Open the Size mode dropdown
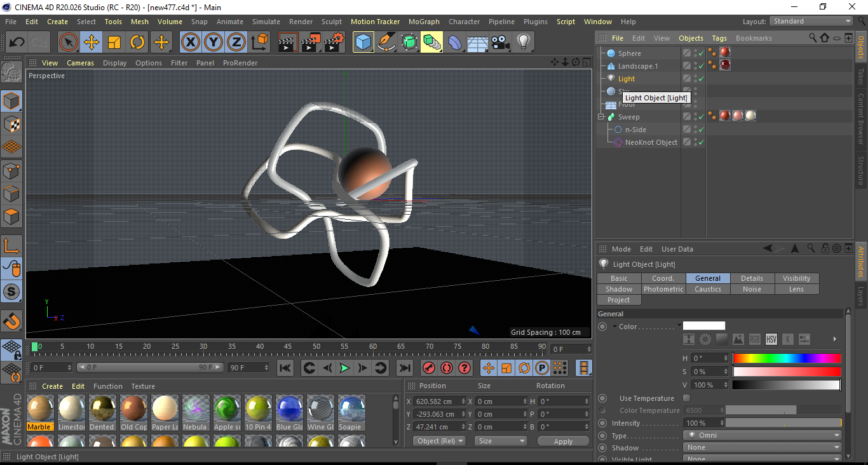Image resolution: width=868 pixels, height=465 pixels. click(501, 441)
